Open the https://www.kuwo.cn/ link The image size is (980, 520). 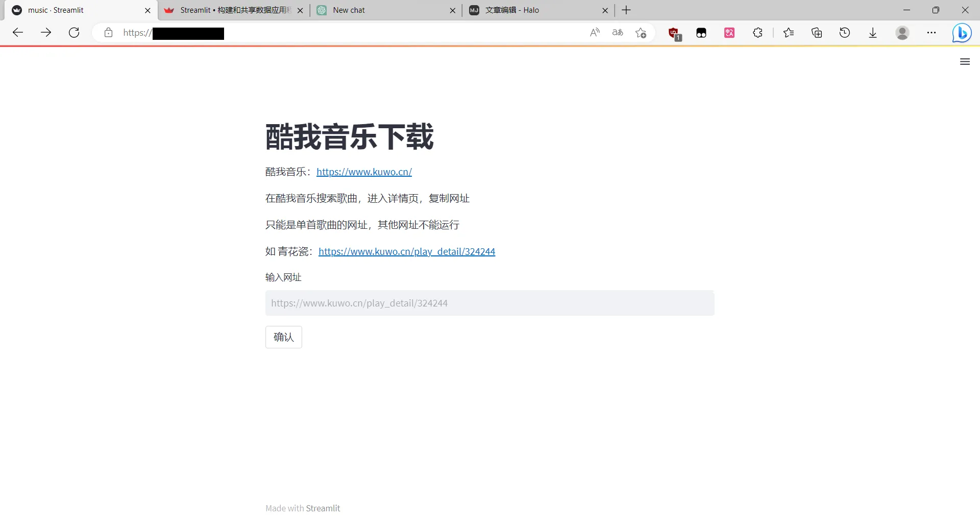[x=364, y=172]
